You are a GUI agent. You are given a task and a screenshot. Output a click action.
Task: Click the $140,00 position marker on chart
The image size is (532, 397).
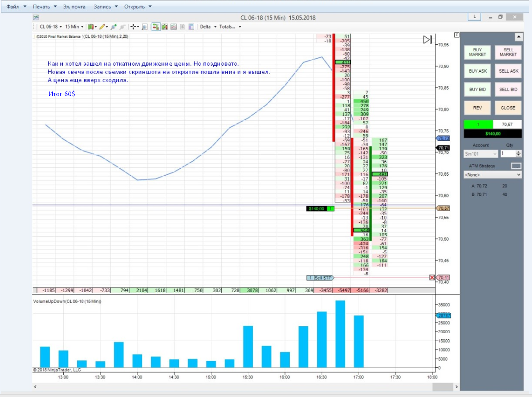[x=320, y=209]
